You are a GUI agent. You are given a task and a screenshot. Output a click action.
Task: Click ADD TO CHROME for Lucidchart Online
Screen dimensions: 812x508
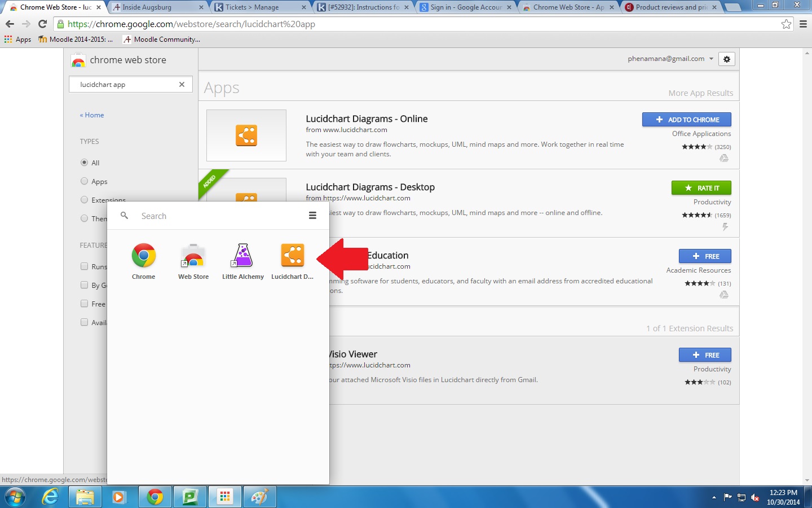pyautogui.click(x=687, y=120)
